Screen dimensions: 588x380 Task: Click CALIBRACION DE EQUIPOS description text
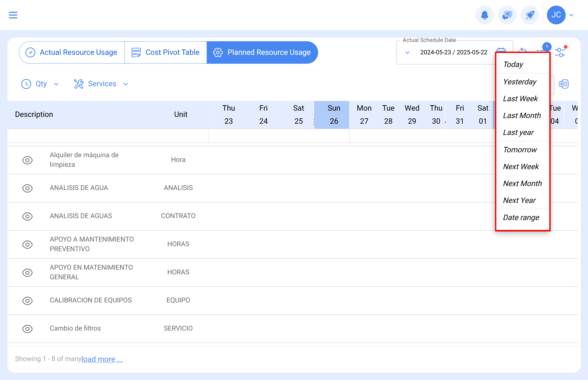pyautogui.click(x=91, y=300)
